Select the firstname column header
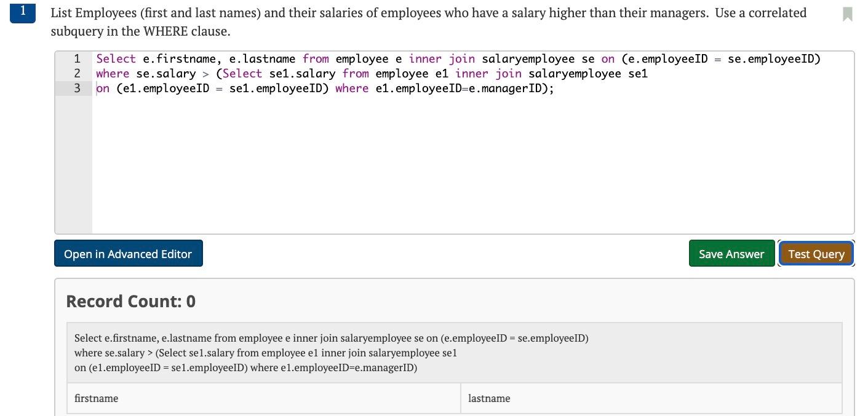 point(96,398)
